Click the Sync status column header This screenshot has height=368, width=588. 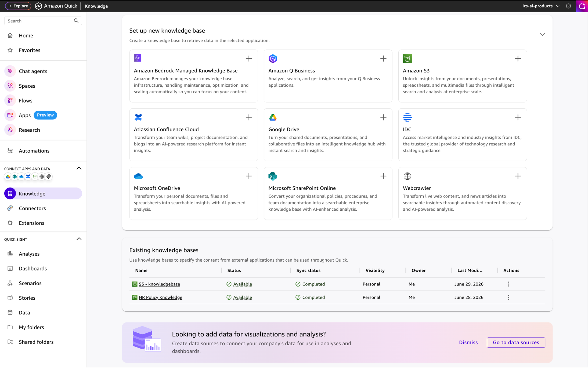(308, 270)
